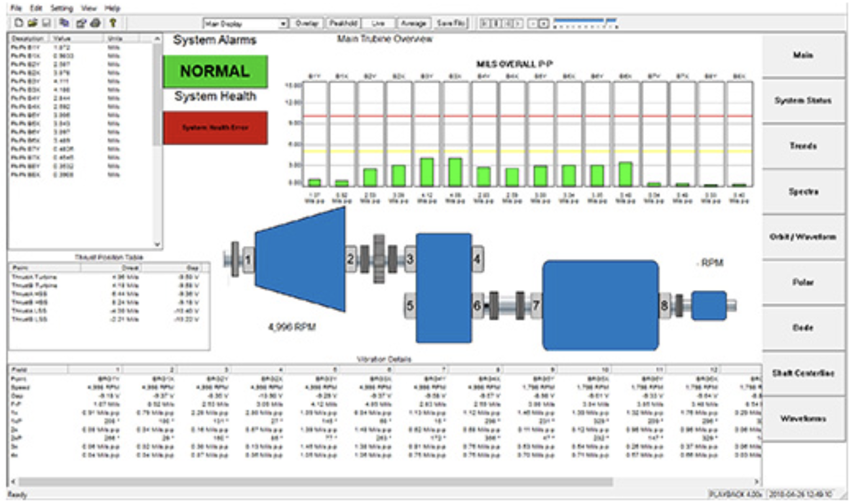Toggle the Peakhold mode button
The height and width of the screenshot is (504, 849).
point(343,23)
